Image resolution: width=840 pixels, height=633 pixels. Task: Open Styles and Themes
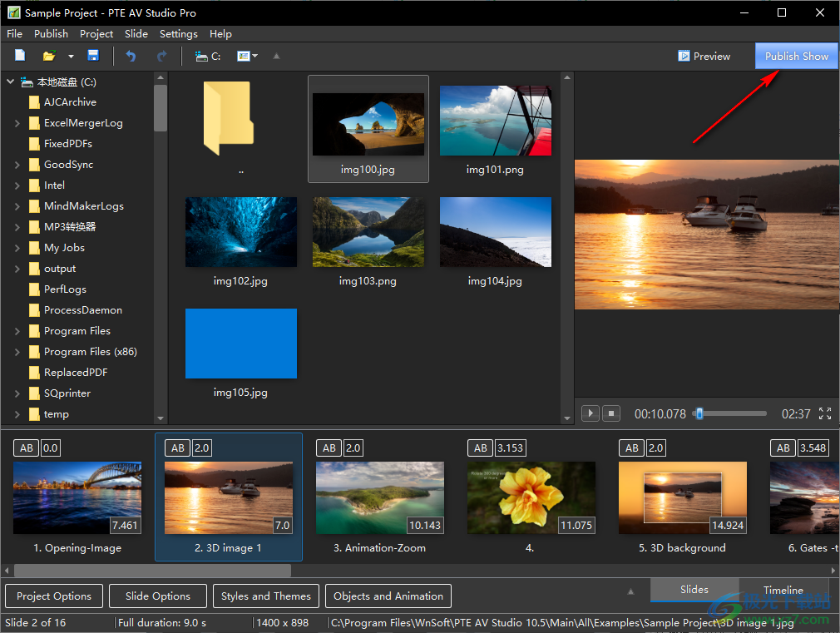[266, 596]
